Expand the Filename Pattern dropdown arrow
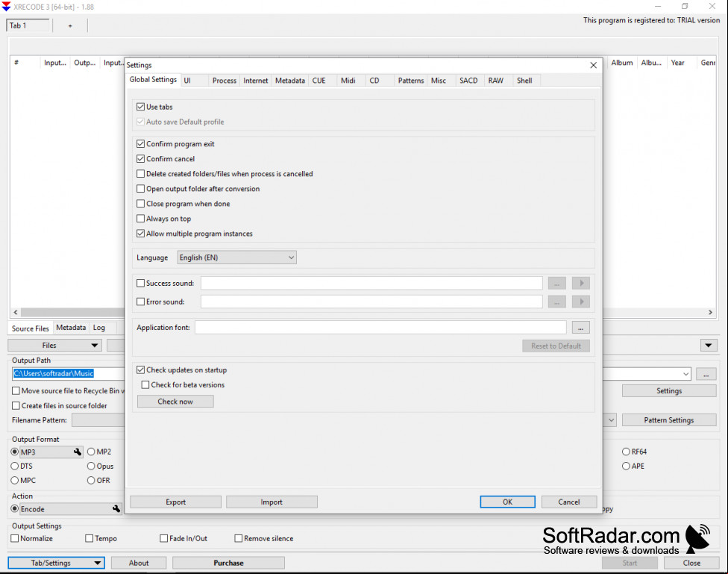The image size is (728, 574). 611,420
